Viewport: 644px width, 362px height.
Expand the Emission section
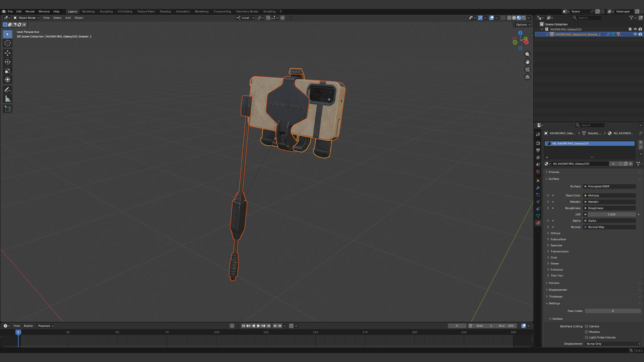pos(557,270)
